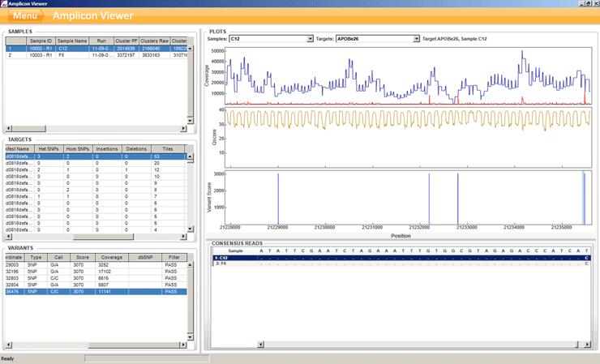Open the orange Menu button
This screenshot has height=364, width=600.
coord(24,16)
